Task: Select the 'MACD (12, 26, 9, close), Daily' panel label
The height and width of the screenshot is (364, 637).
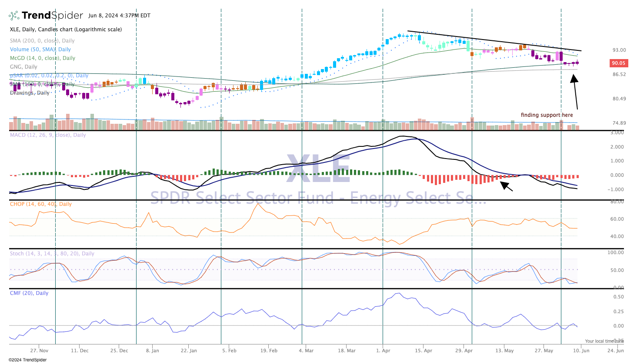Action: click(x=48, y=135)
